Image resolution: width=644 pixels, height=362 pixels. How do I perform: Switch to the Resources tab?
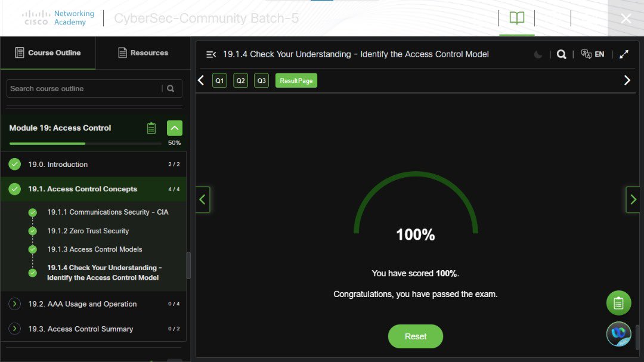(143, 52)
